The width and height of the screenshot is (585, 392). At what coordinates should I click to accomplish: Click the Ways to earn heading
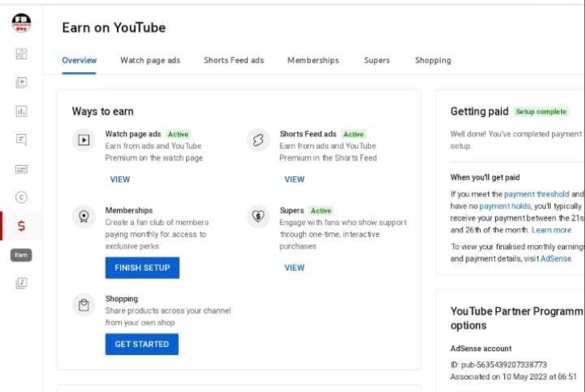103,111
